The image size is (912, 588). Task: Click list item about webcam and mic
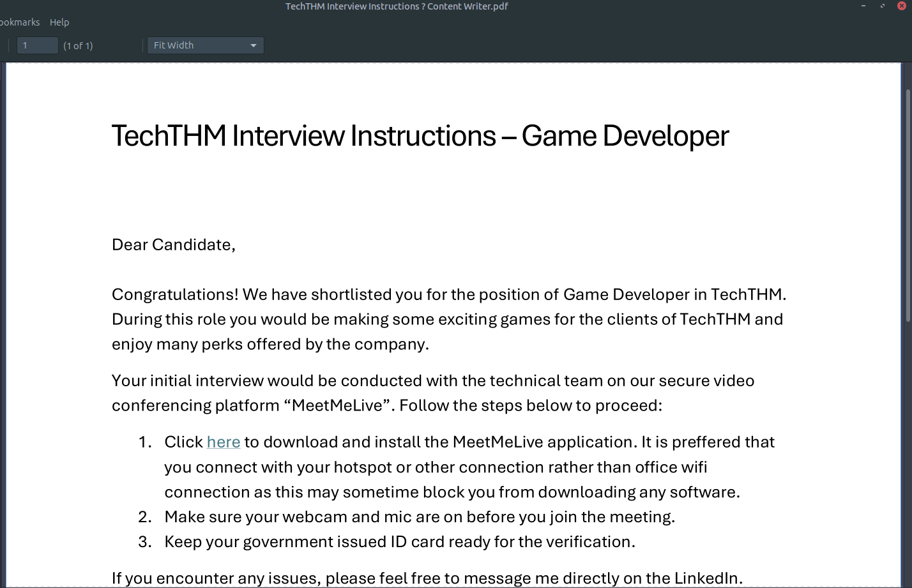[419, 516]
